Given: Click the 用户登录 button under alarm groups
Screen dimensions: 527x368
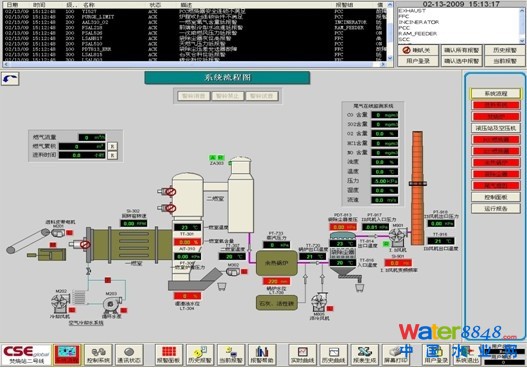Looking at the screenshot, I should [x=418, y=61].
